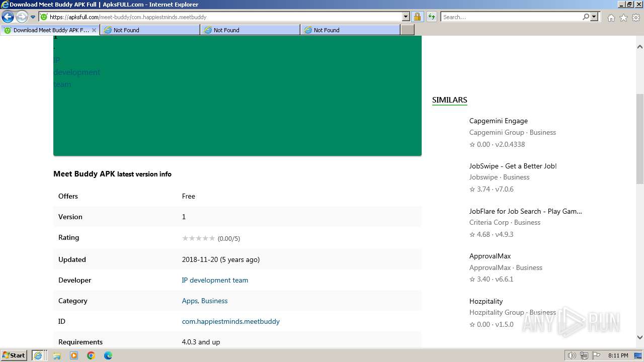Click the Refresh page icon
This screenshot has width=644, height=362.
coord(431,17)
